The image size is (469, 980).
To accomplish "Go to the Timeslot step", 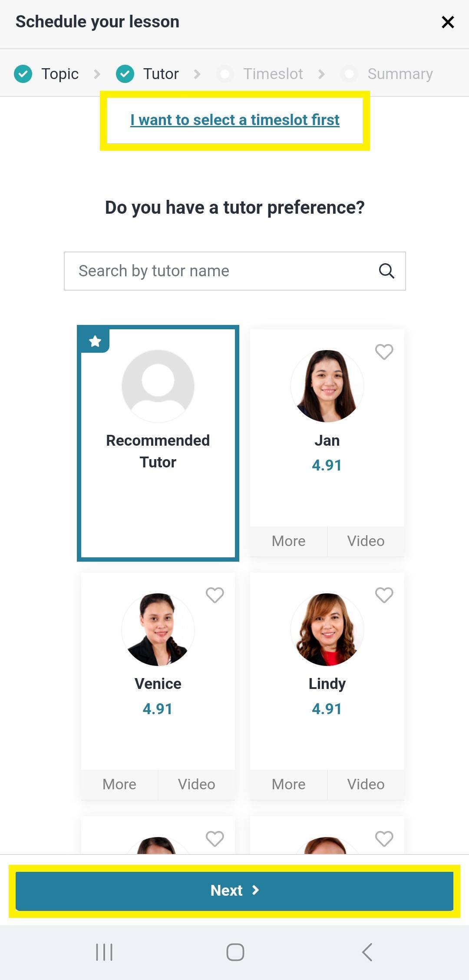I will [261, 74].
